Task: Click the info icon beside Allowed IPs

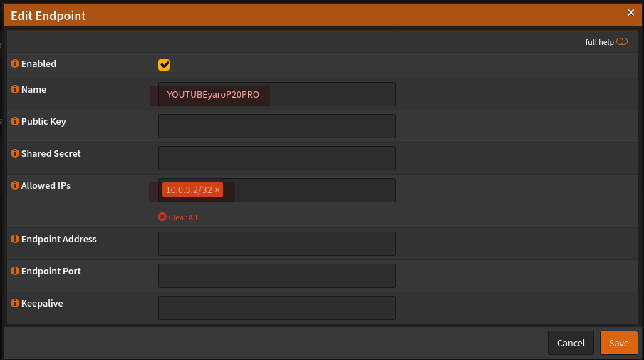Action: pyautogui.click(x=15, y=186)
